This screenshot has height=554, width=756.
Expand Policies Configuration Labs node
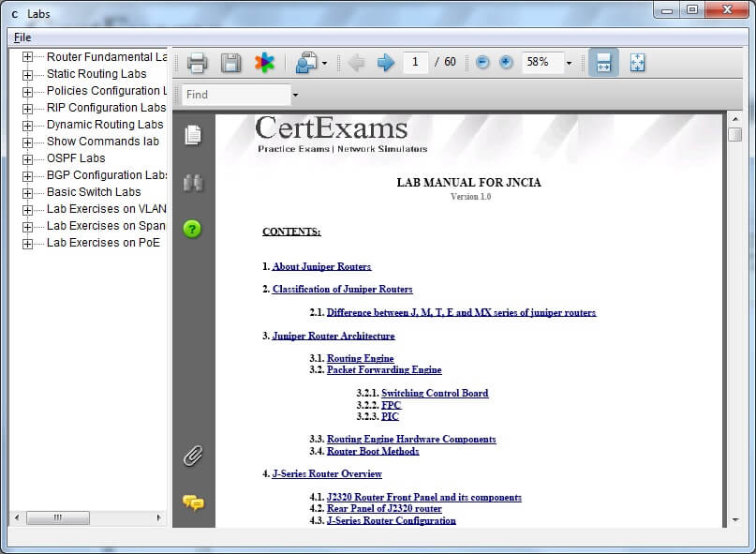click(27, 92)
